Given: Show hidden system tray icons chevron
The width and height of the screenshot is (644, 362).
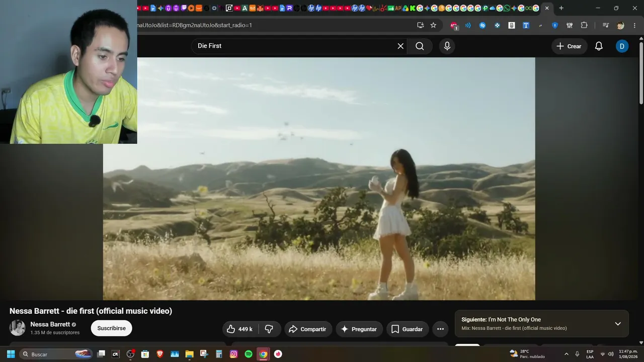Looking at the screenshot, I should pos(567,354).
